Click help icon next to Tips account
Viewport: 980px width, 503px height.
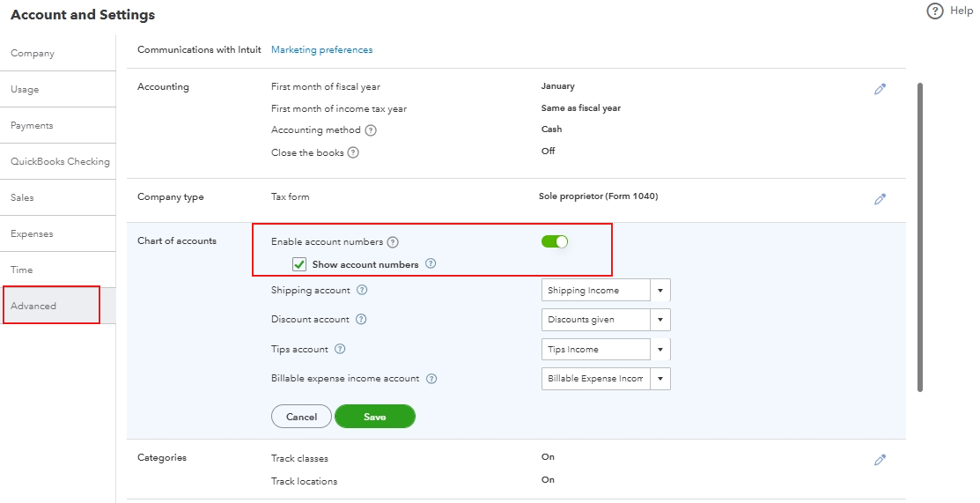point(340,350)
